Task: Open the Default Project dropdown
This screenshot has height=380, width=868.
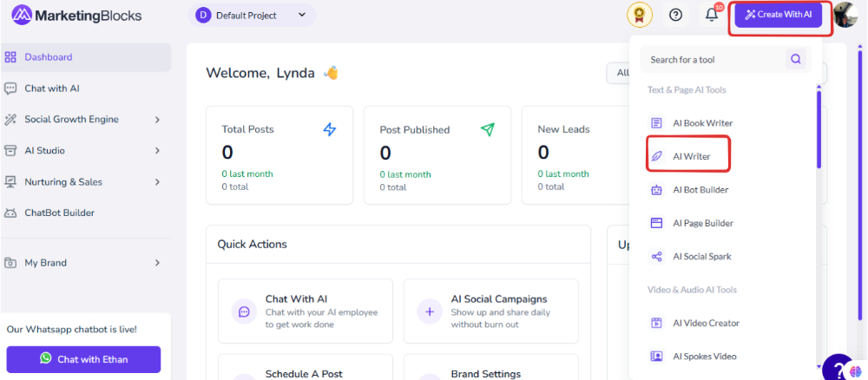Action: pyautogui.click(x=252, y=16)
